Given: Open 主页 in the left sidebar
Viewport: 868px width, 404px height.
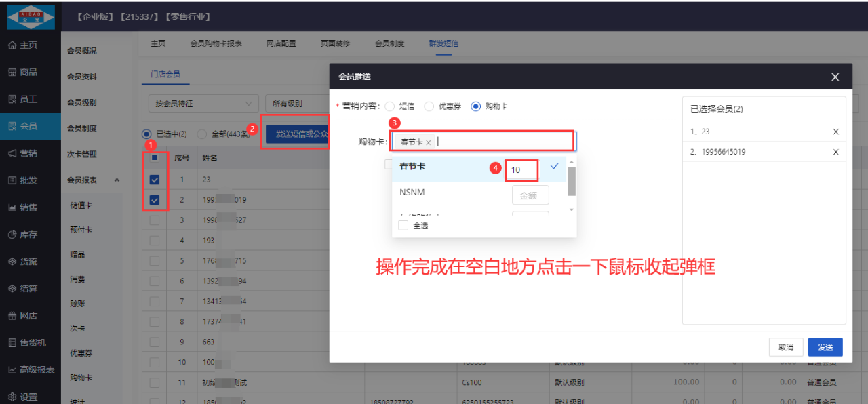Looking at the screenshot, I should tap(23, 45).
